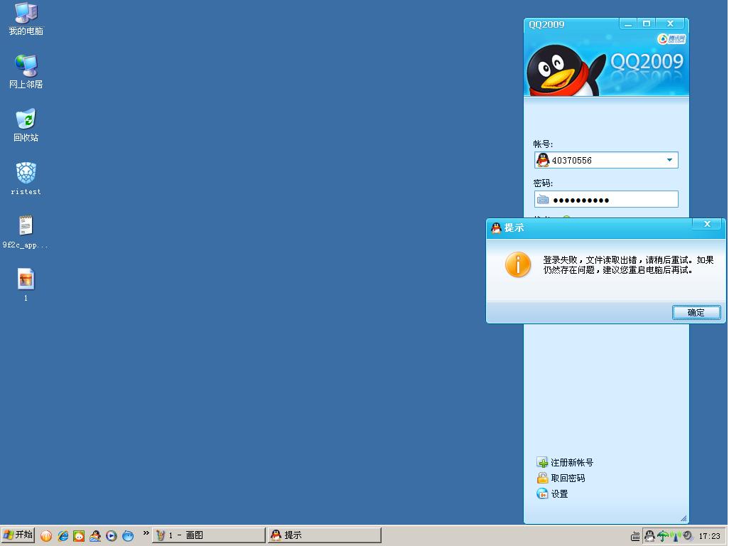This screenshot has width=756, height=546.
Task: Click the penguin avatar in account field
Action: (543, 160)
